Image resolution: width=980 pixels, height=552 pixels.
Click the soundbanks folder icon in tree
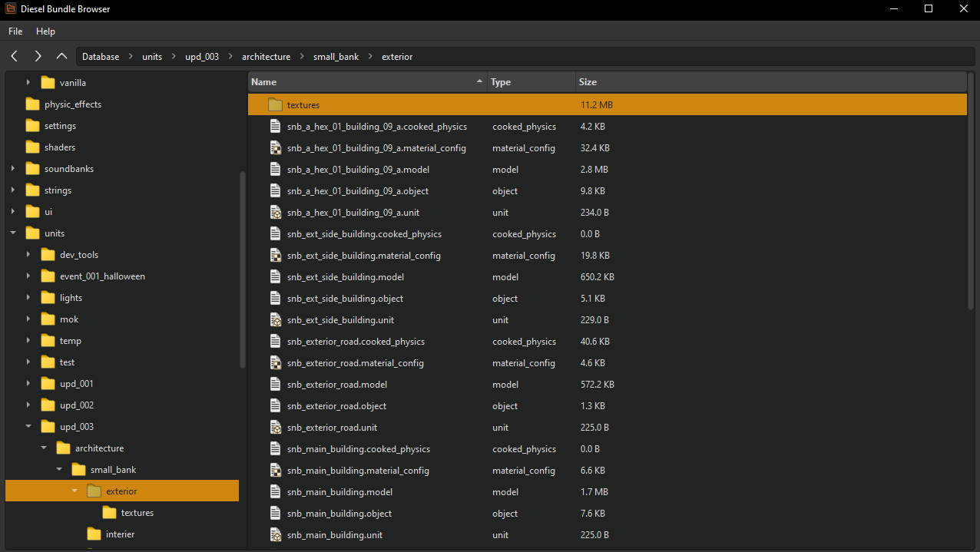32,169
